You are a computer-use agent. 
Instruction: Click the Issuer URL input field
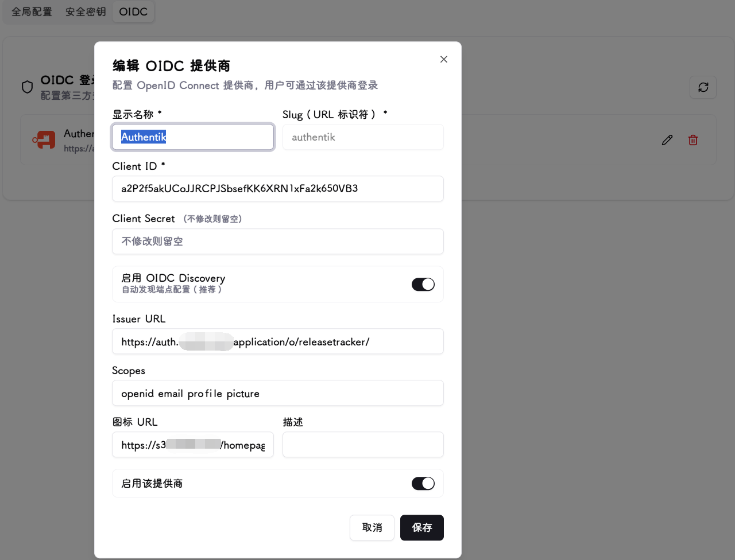click(x=278, y=342)
